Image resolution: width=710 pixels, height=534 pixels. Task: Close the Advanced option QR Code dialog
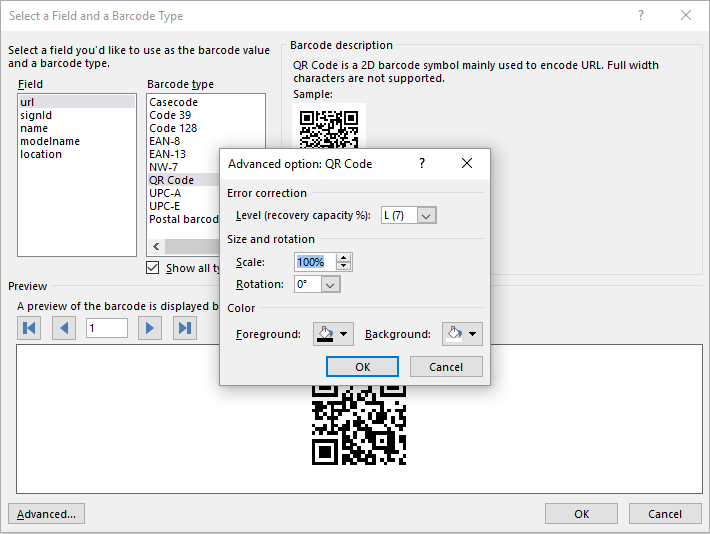coord(467,163)
